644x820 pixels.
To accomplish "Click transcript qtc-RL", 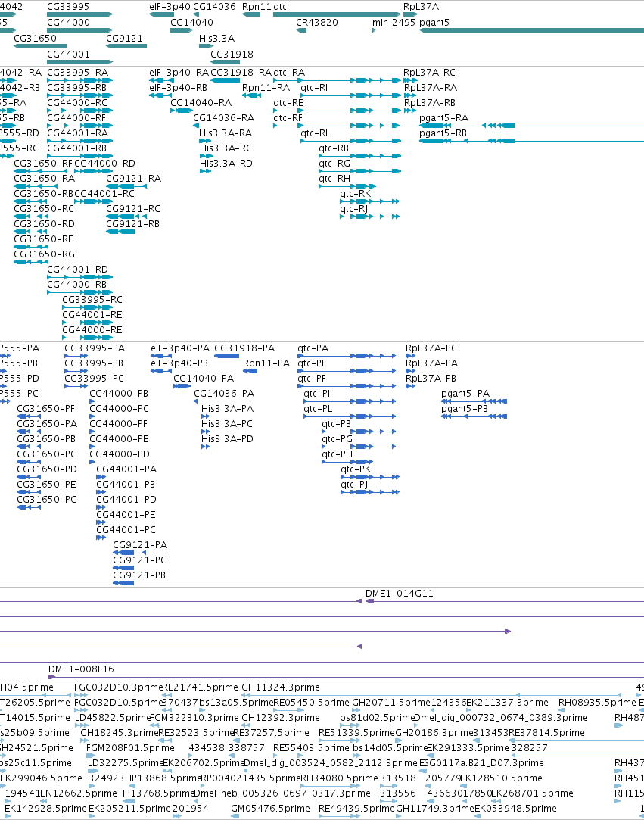I will (x=316, y=133).
